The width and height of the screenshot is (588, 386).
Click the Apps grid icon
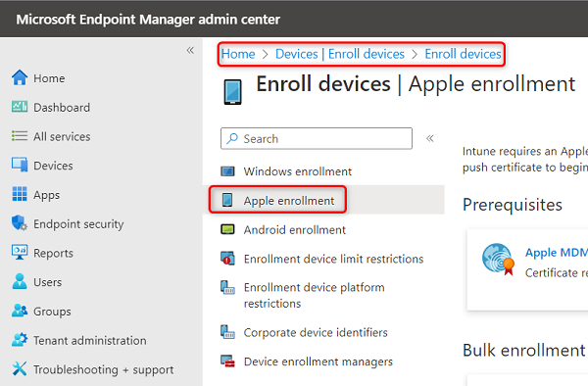(20, 194)
